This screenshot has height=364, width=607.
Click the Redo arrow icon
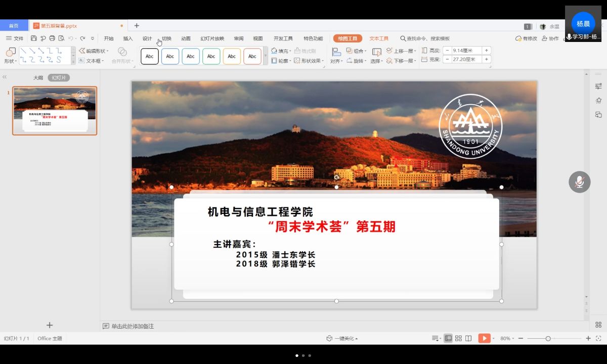click(82, 38)
